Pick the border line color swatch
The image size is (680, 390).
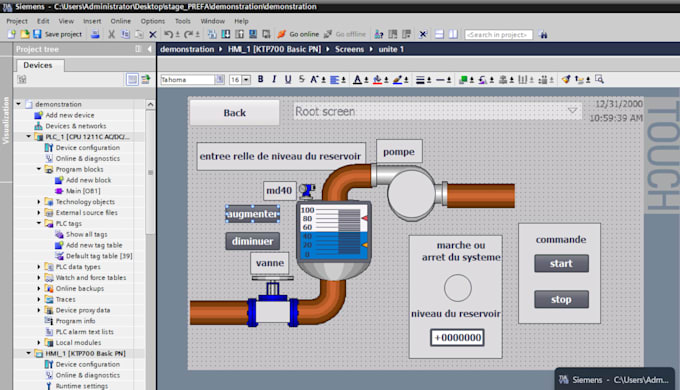tap(397, 79)
